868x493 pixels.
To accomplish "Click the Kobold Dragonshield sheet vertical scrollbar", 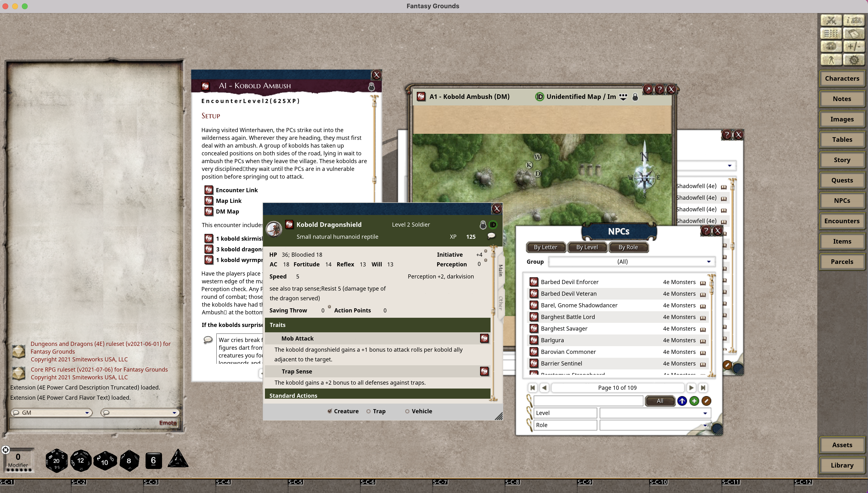I will click(x=494, y=323).
